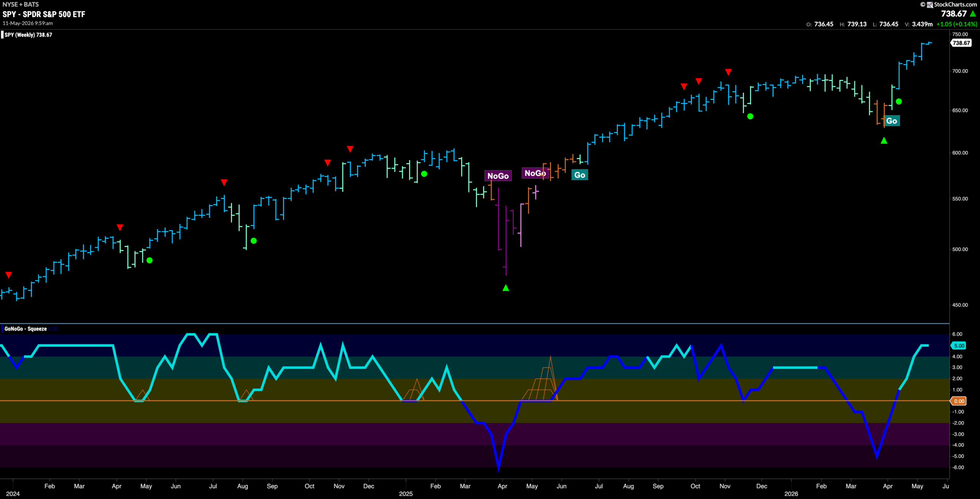Click the red down triangle near late October 2024

click(328, 163)
